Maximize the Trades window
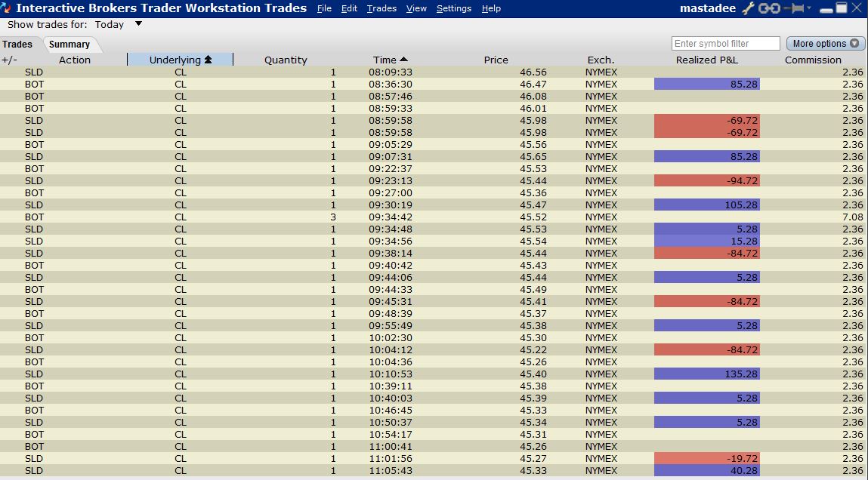The image size is (868, 480). tap(842, 8)
